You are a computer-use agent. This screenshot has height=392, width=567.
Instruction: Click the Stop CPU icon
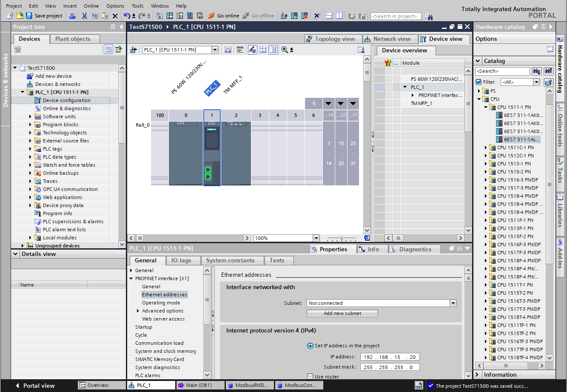[305, 16]
